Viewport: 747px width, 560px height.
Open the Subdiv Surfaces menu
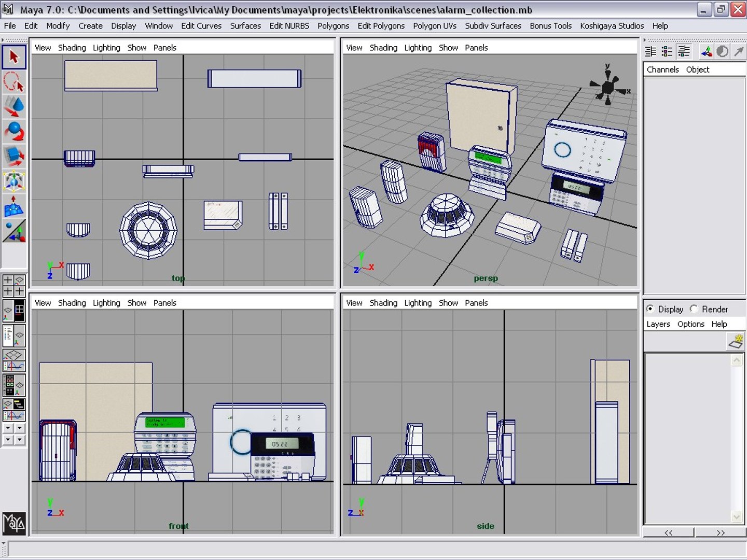(493, 26)
